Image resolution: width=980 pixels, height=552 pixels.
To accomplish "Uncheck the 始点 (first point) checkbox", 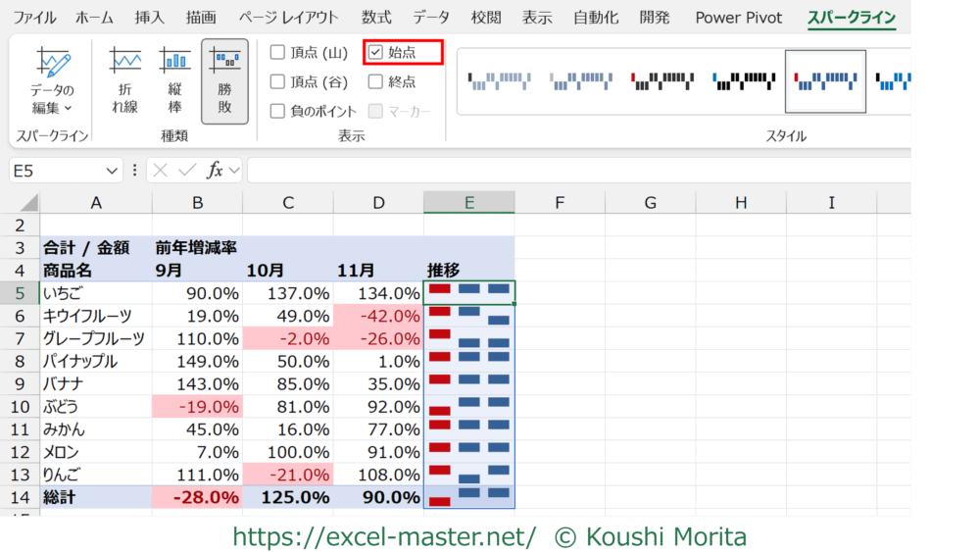I will tap(375, 53).
